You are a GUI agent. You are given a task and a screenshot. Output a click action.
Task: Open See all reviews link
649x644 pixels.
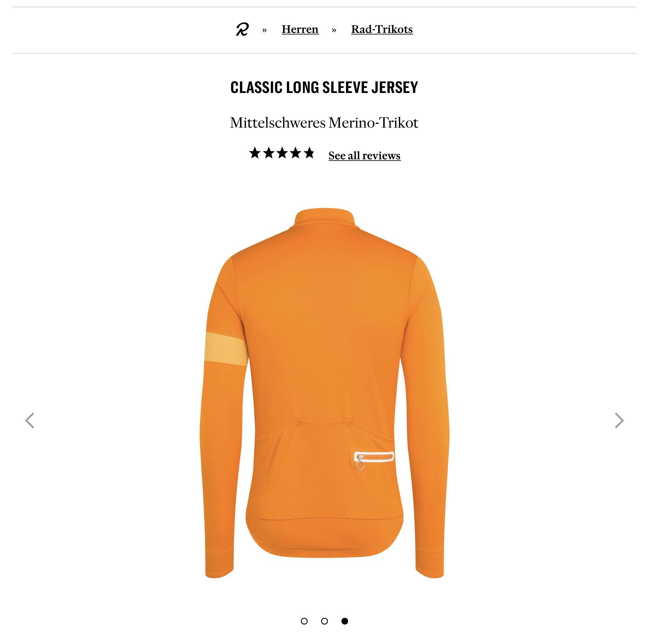pyautogui.click(x=365, y=156)
